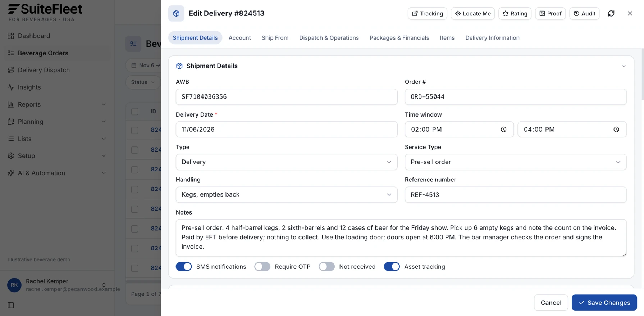644x316 pixels.
Task: Open the Service Type dropdown
Action: (516, 162)
